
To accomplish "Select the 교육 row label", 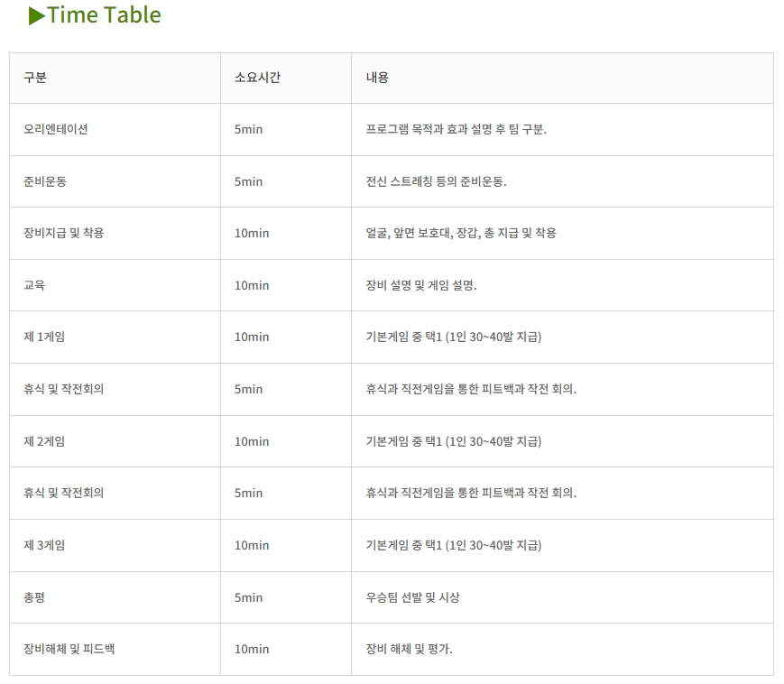I will coord(34,285).
